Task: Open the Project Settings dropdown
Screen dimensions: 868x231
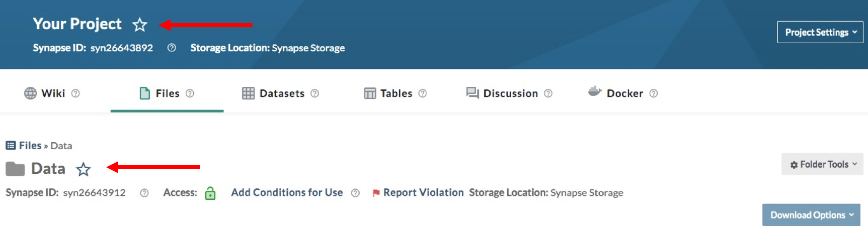Action: coord(820,32)
